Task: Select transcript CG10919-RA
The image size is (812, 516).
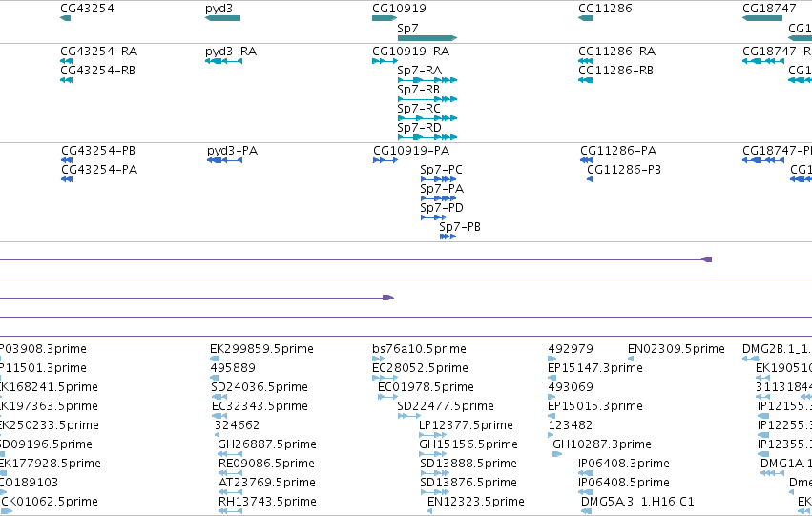Action: point(385,62)
